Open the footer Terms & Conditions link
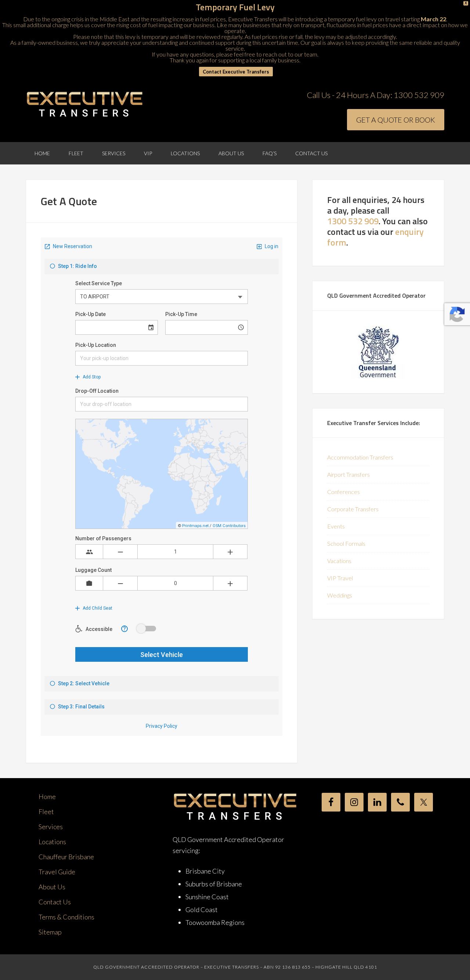 (x=66, y=917)
